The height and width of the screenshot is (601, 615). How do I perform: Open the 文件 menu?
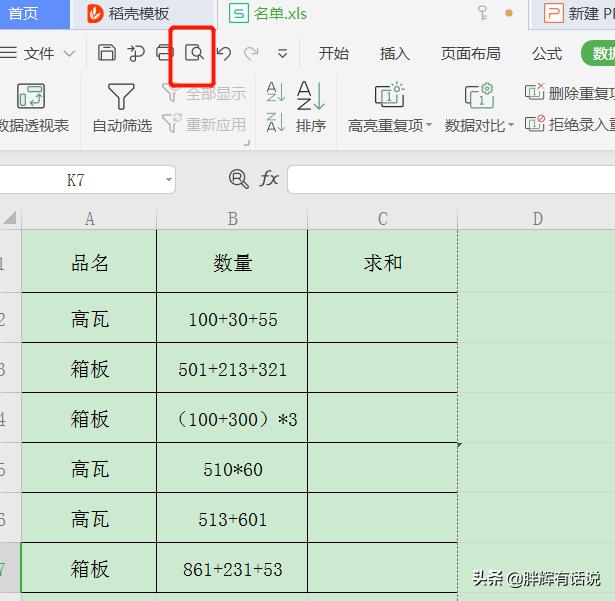tap(38, 53)
